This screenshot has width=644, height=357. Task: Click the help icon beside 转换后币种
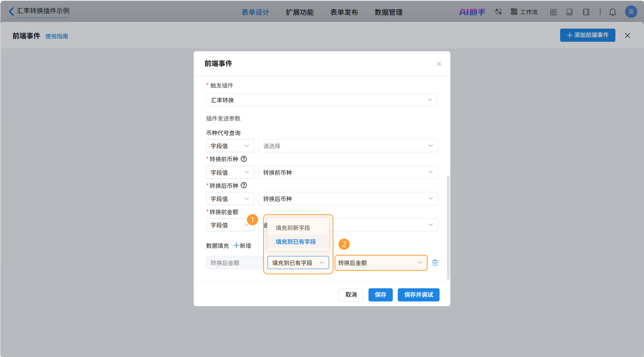pos(244,185)
